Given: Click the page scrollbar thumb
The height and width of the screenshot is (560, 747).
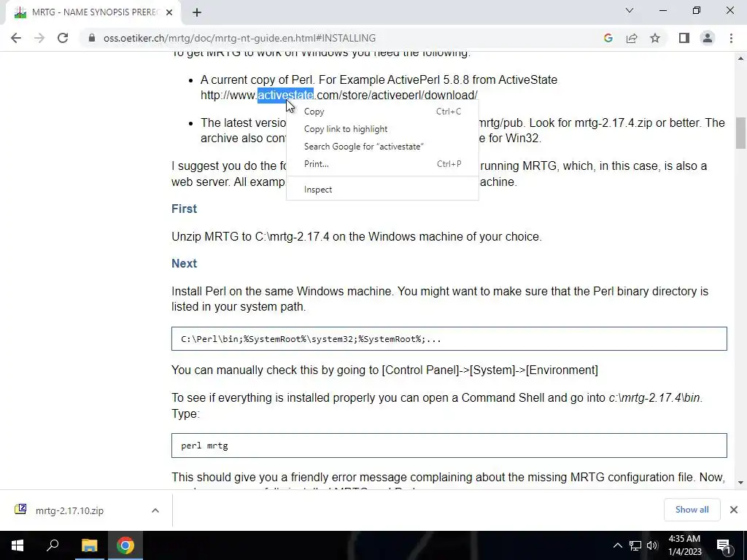Looking at the screenshot, I should point(741,133).
